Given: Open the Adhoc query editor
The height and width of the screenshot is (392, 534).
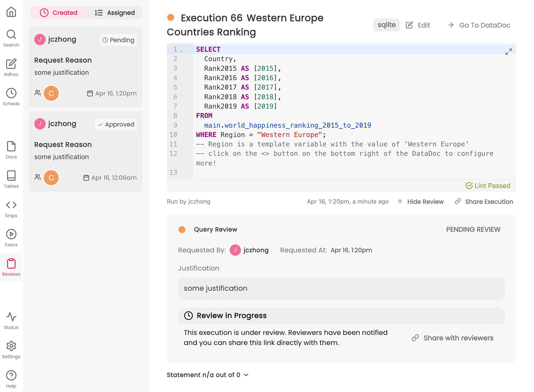Looking at the screenshot, I should [x=11, y=68].
